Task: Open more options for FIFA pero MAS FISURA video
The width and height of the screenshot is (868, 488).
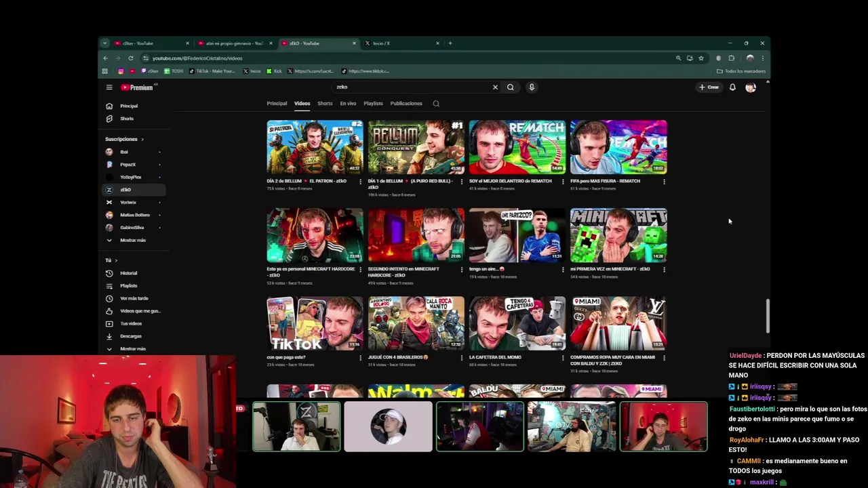Action: tap(663, 182)
